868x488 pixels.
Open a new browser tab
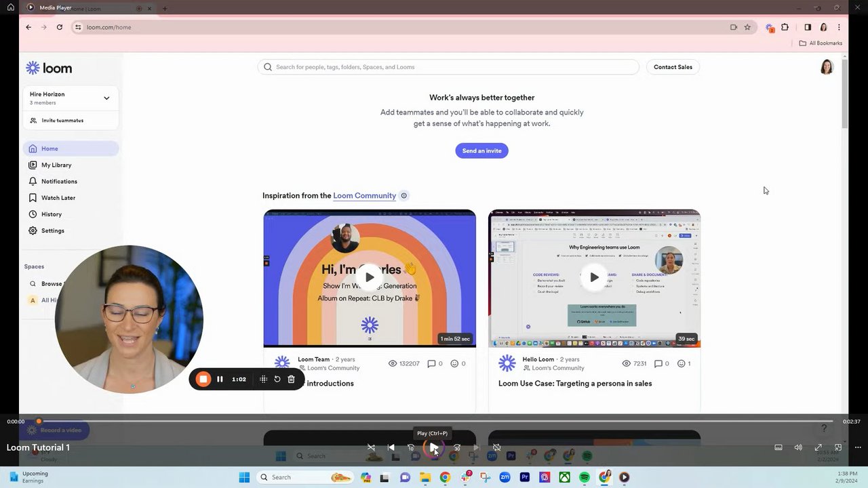pos(165,9)
